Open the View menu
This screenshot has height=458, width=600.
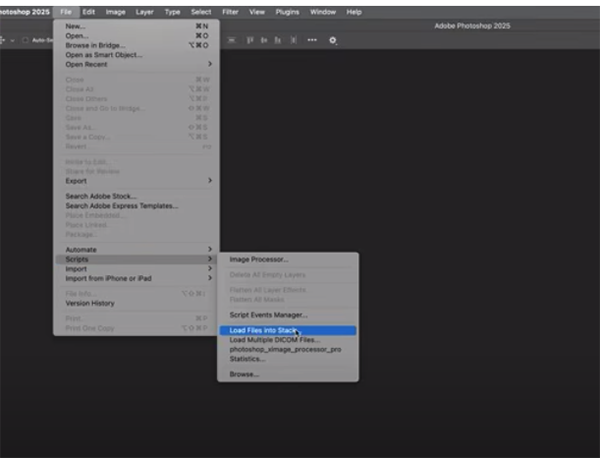[257, 12]
